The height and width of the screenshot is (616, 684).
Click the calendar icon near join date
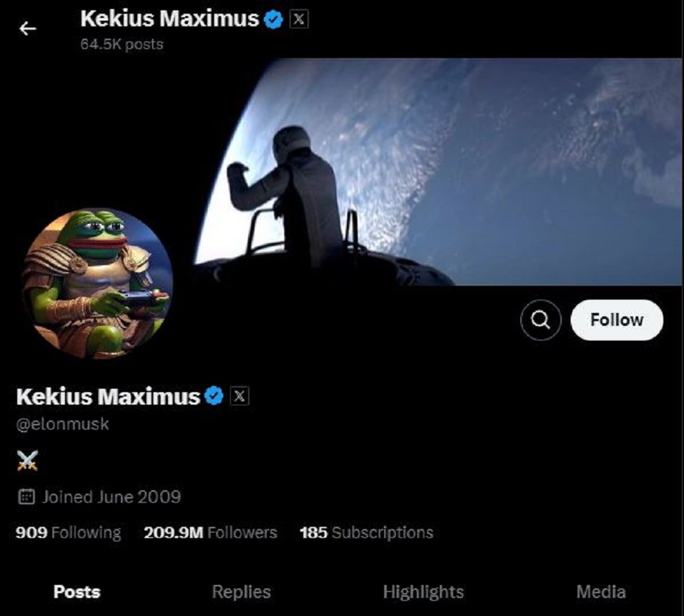[x=26, y=497]
